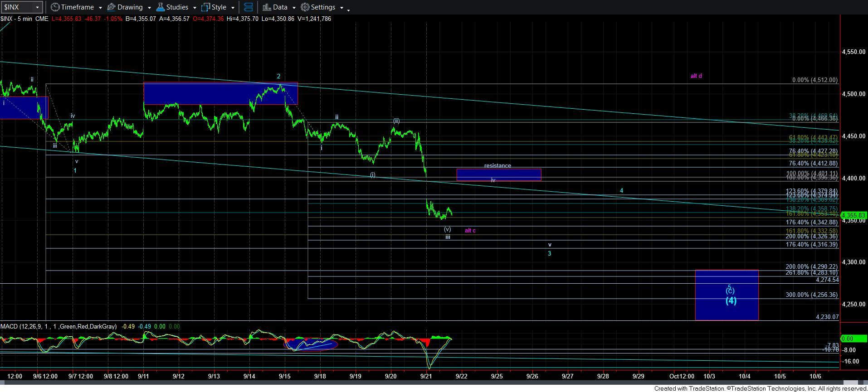The height and width of the screenshot is (392, 868).
Task: Click the Data bar chart icon
Action: coord(267,7)
